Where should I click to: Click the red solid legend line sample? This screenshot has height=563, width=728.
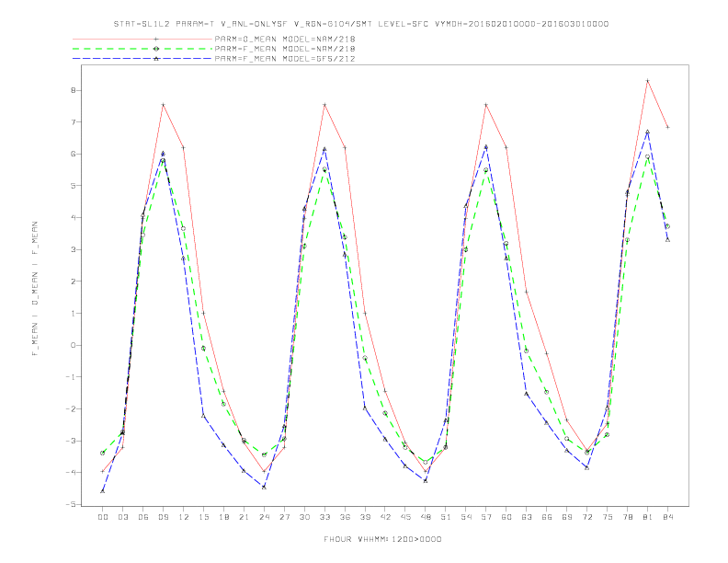[142, 39]
